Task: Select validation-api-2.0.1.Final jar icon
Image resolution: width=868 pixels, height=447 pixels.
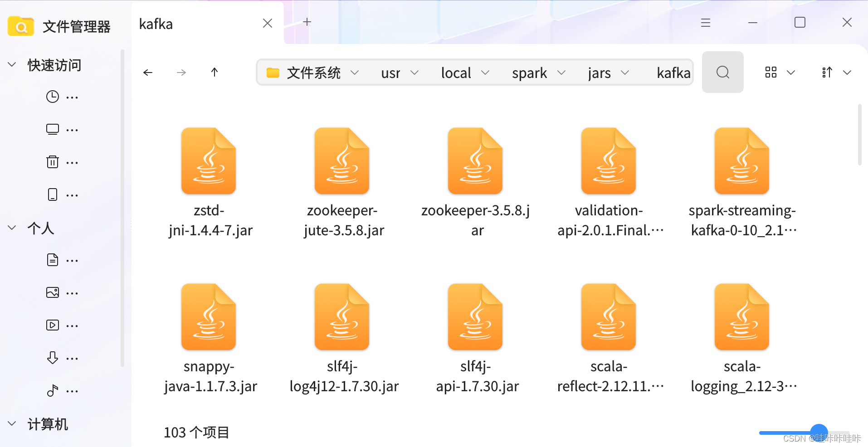Action: tap(609, 161)
